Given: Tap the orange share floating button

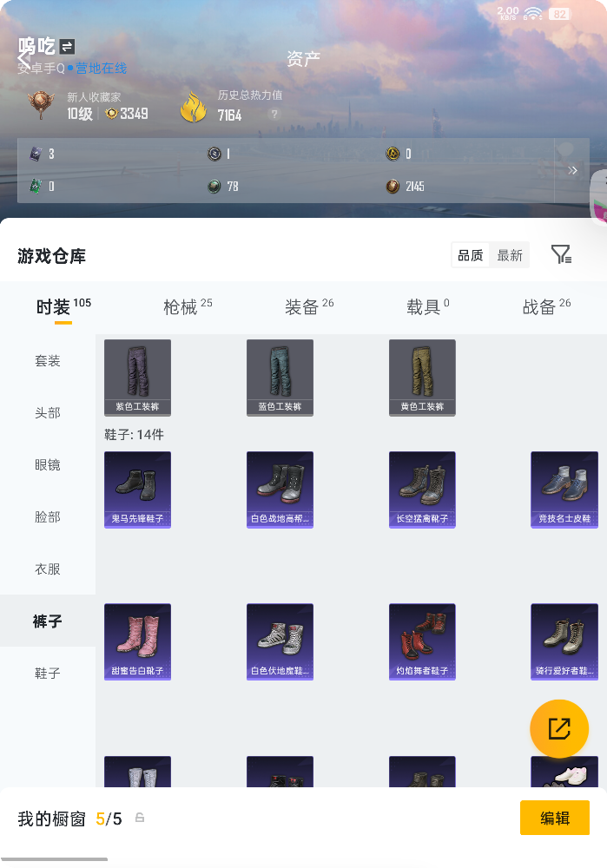Looking at the screenshot, I should (559, 729).
